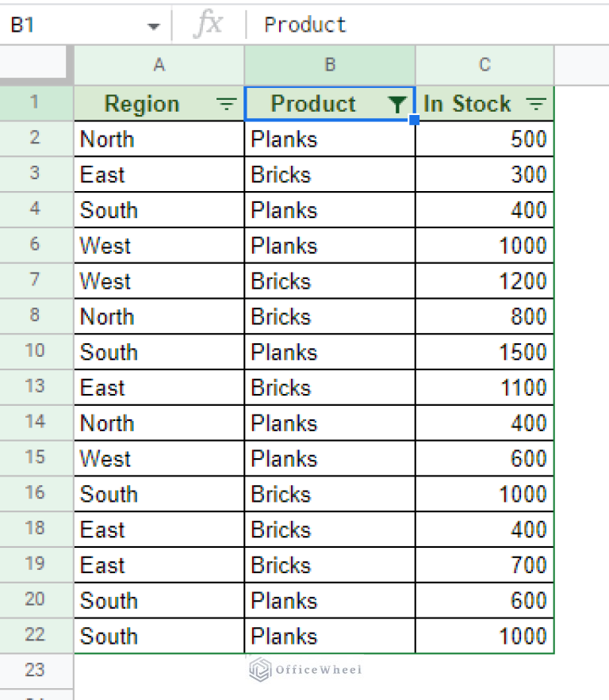Click the Bricks cell in row 7

[x=329, y=281]
